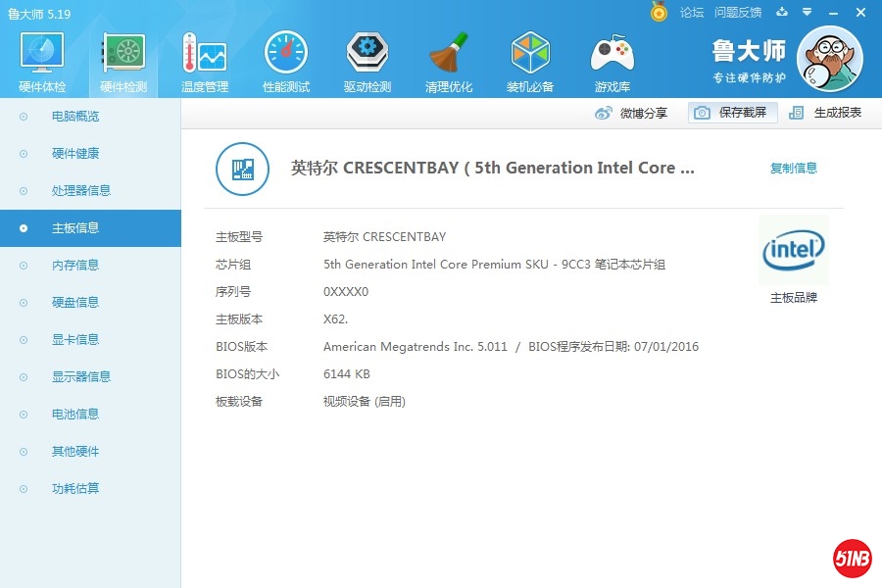Click onboard device value 视频设备 (启用)
The height and width of the screenshot is (588, 882).
pos(365,402)
